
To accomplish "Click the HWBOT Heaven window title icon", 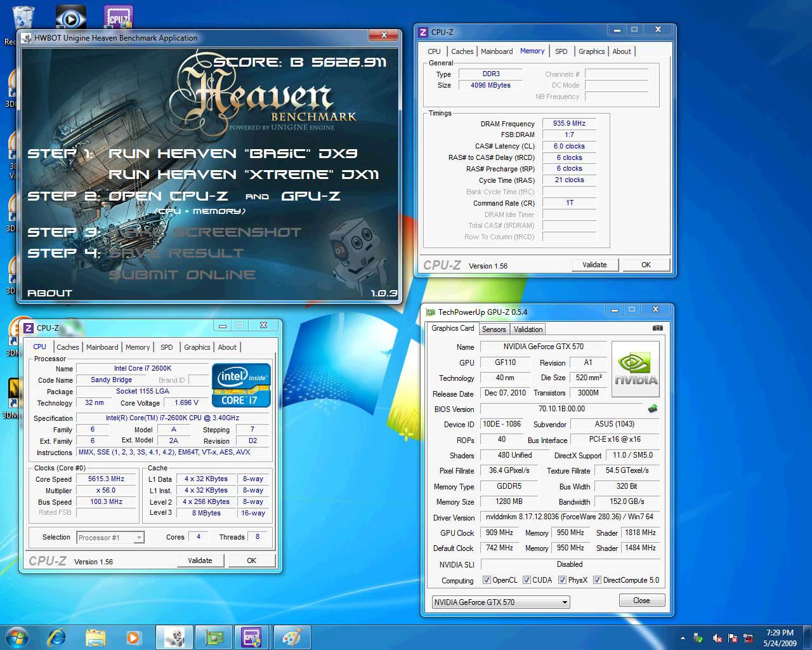I will tap(26, 38).
